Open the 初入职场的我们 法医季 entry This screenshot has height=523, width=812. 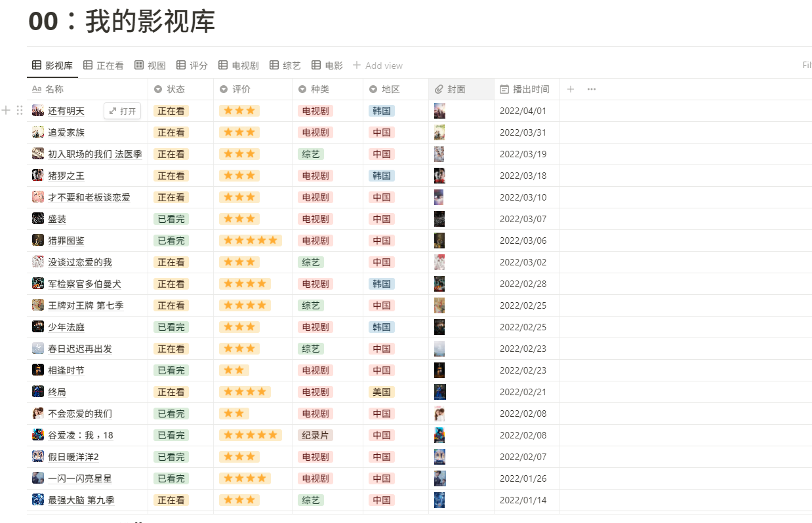click(x=95, y=154)
